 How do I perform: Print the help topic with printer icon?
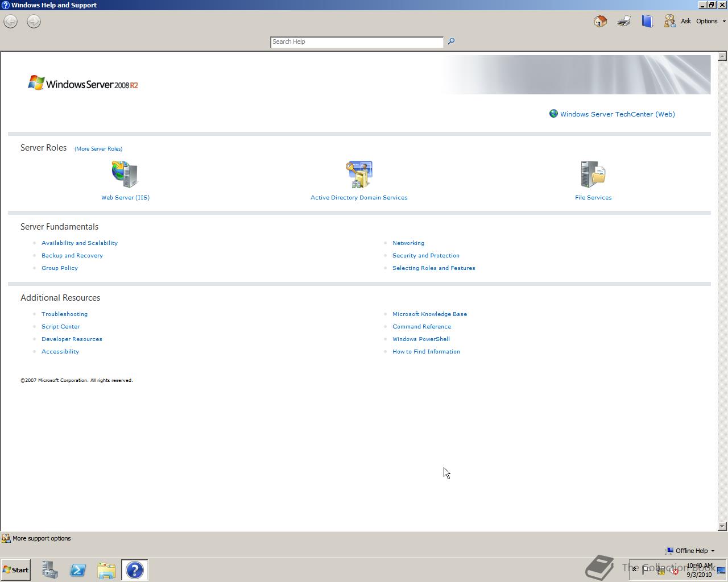click(624, 21)
